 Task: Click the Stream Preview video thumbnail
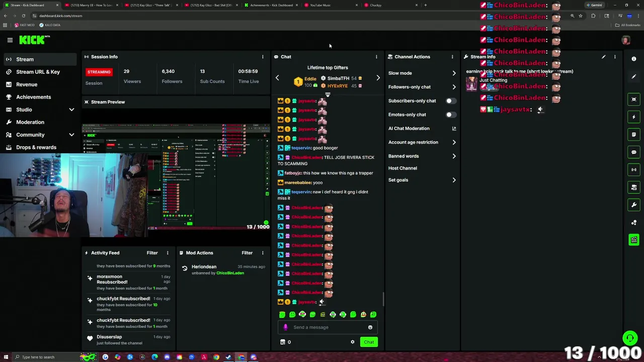point(176,177)
